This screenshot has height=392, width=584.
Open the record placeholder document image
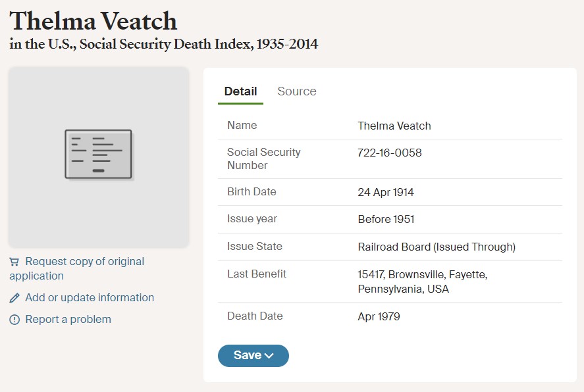point(98,155)
